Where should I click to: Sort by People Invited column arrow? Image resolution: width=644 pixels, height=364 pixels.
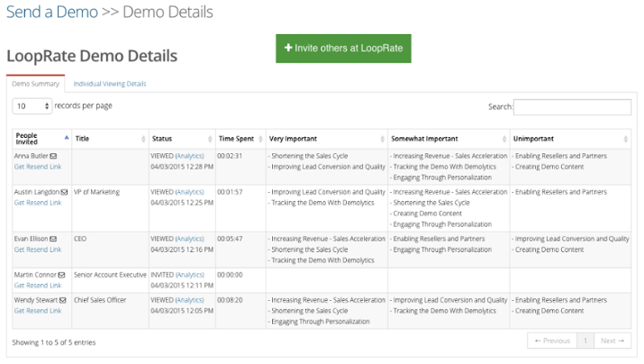coord(67,138)
